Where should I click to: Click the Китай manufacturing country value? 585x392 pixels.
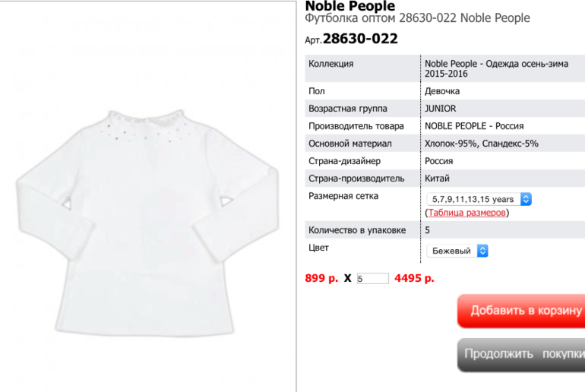click(x=437, y=179)
